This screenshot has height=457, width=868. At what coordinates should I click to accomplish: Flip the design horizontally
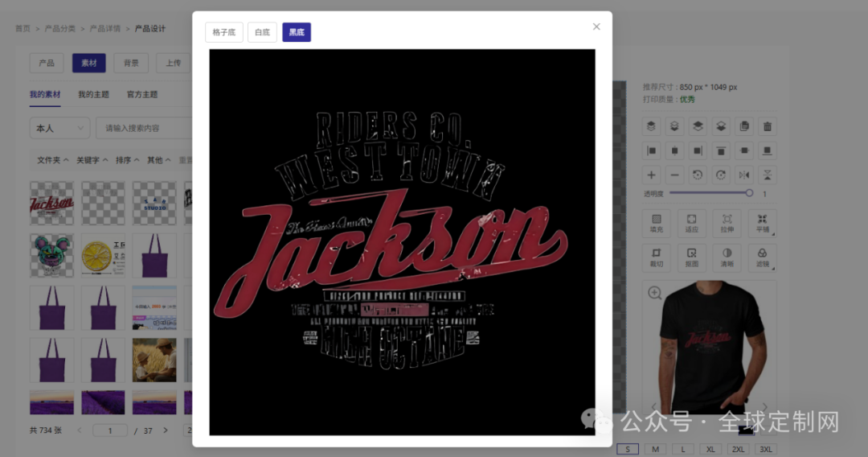[x=744, y=175]
